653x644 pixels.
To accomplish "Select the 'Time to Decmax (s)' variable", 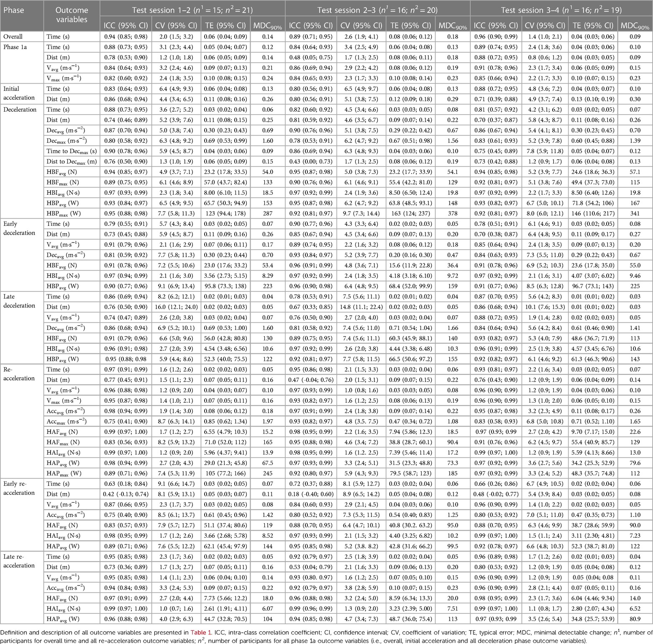I will [72, 151].
